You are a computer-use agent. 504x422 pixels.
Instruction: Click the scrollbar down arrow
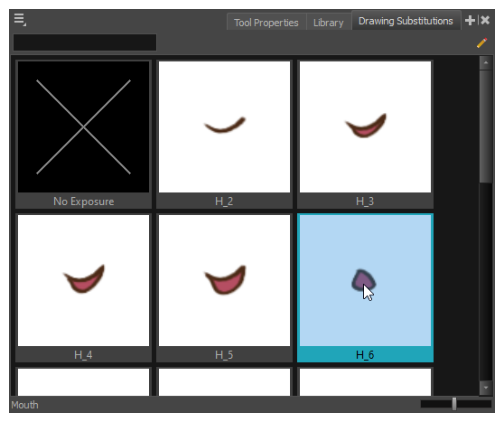click(486, 388)
